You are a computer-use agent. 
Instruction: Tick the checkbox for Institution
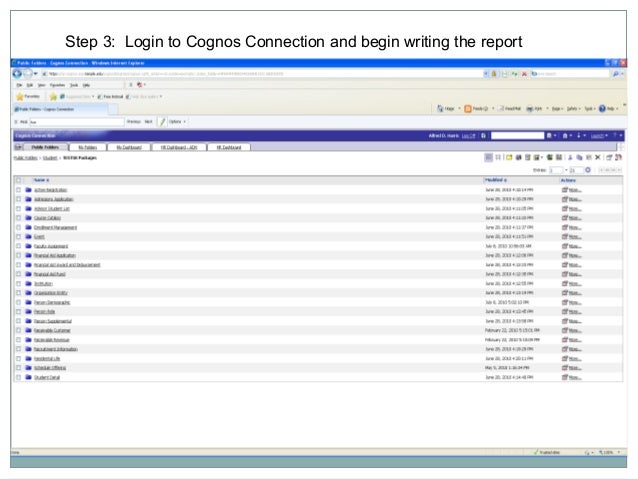(18, 283)
